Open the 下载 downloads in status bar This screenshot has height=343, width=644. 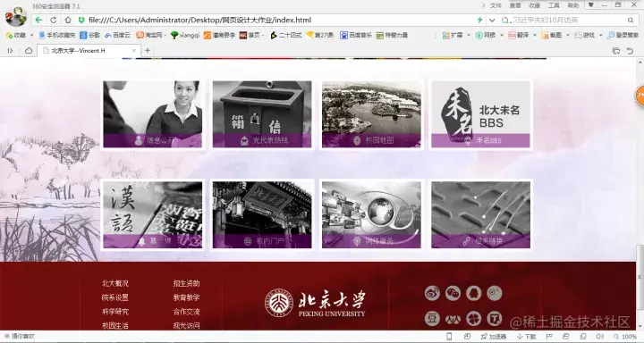coord(527,337)
